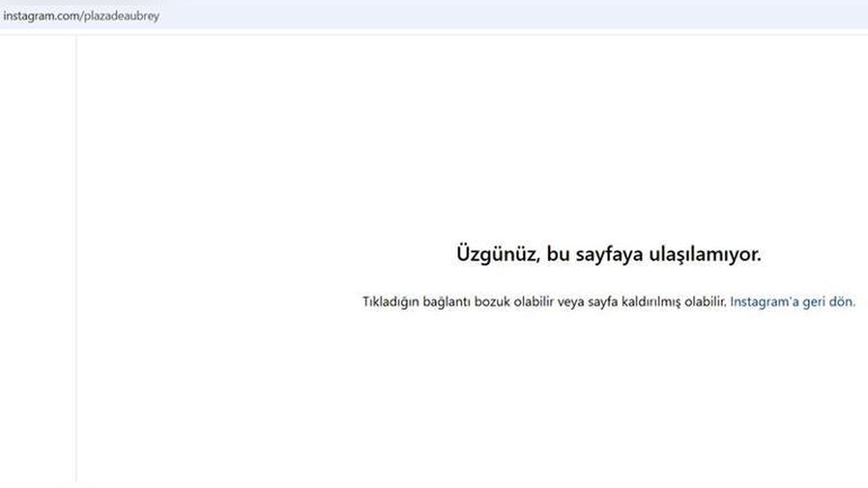Viewport: 868px width, 488px height.
Task: Select the "Üzgünüz, bu sayfaya ulaşılamıyor." heading
Action: coord(609,255)
